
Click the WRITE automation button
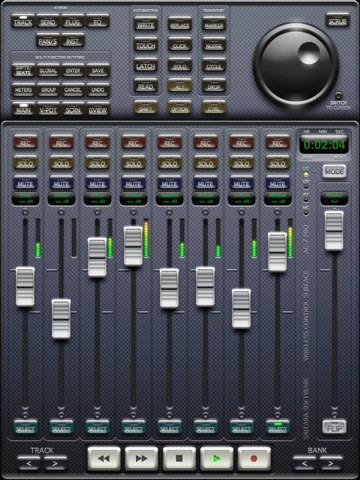[x=146, y=25]
